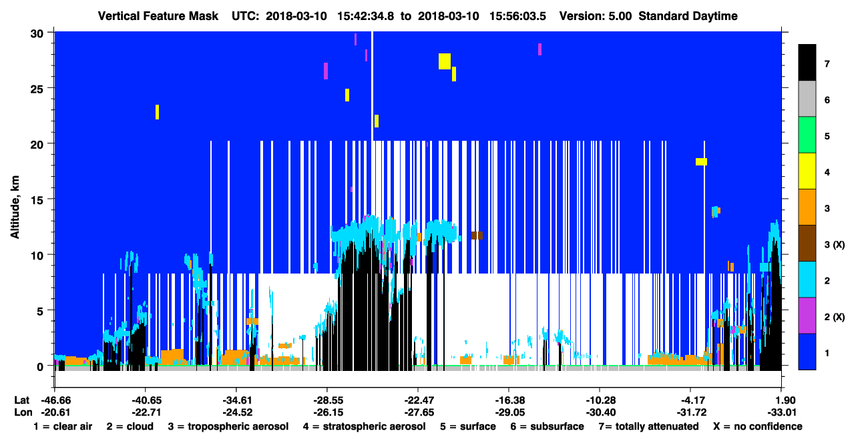Click legend text 'X = no confidence'

pos(758,426)
